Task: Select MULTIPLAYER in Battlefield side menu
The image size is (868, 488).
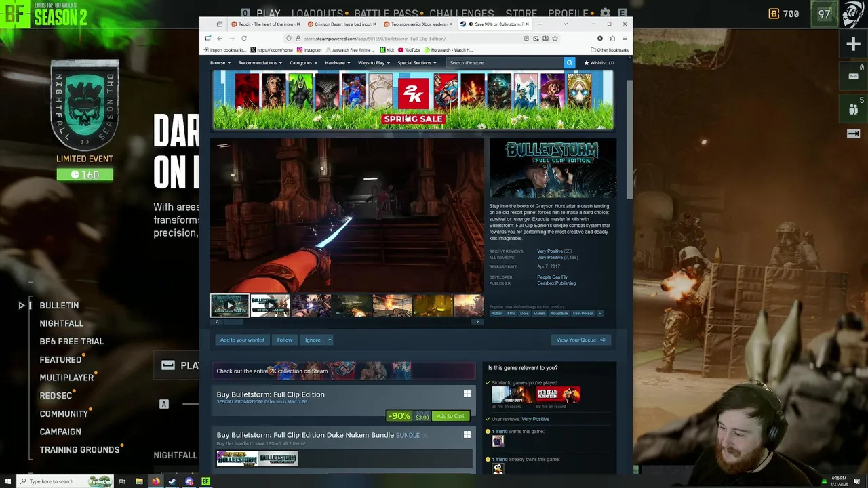Action: point(66,378)
